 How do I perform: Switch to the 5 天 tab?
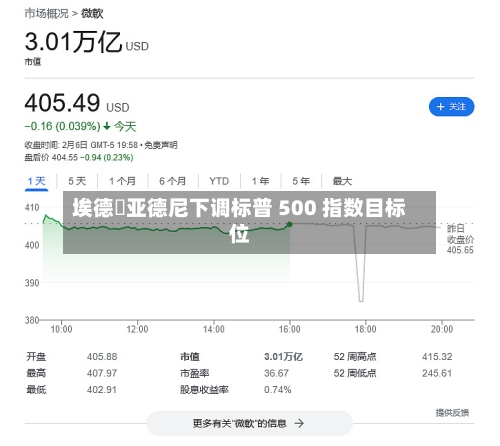pos(77,181)
